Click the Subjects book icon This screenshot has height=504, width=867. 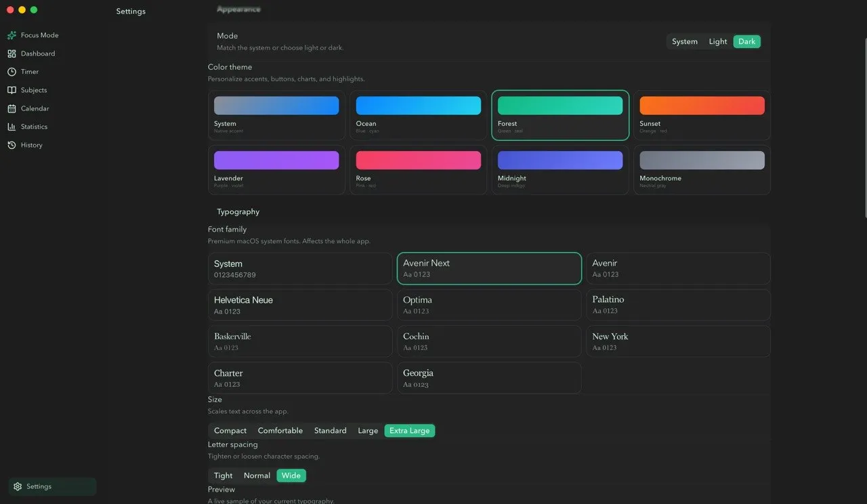[12, 90]
